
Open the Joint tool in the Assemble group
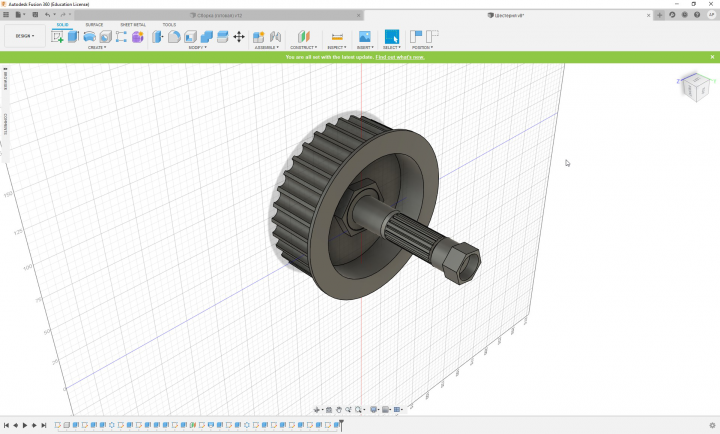[276, 37]
